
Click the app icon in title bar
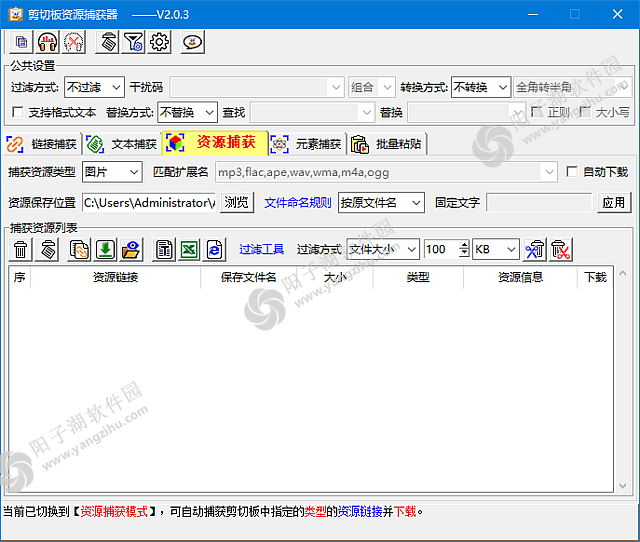(16, 15)
